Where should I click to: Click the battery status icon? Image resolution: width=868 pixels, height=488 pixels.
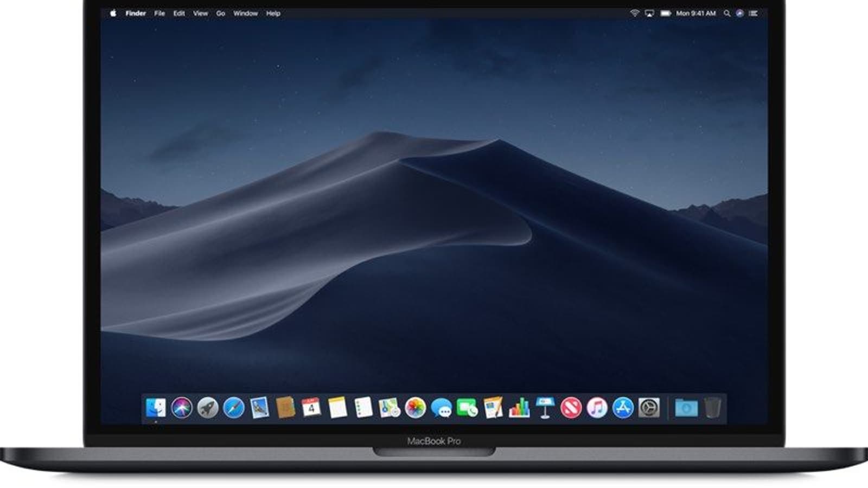tap(666, 13)
